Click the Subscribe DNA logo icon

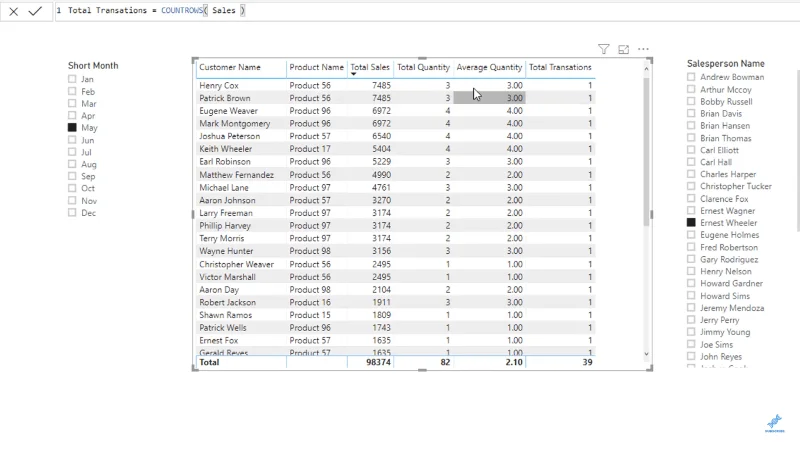[x=774, y=423]
